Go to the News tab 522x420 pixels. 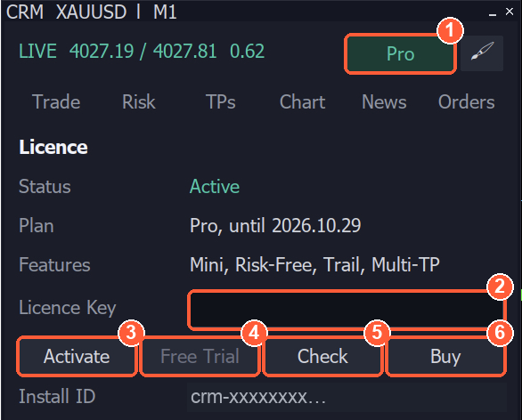pos(384,101)
